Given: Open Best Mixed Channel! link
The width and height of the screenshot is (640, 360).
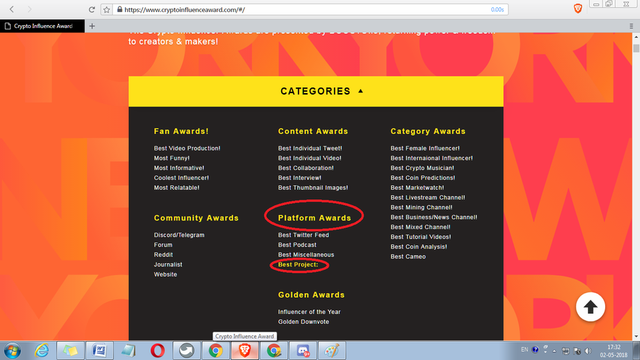Looking at the screenshot, I should (x=420, y=227).
